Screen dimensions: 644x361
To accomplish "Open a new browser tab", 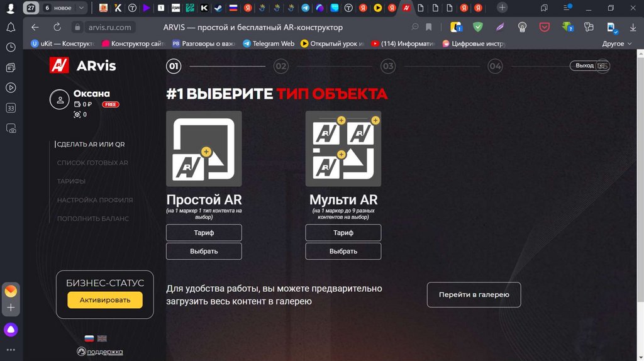I will [502, 8].
